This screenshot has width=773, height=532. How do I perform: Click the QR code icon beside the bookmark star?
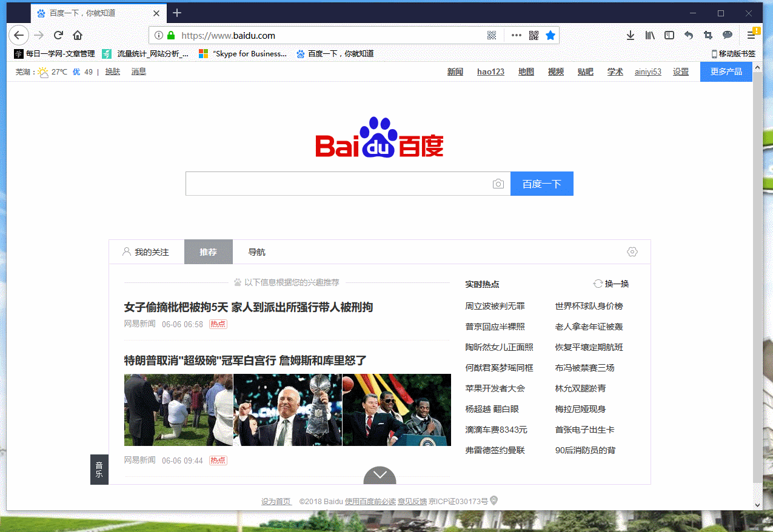coord(534,36)
